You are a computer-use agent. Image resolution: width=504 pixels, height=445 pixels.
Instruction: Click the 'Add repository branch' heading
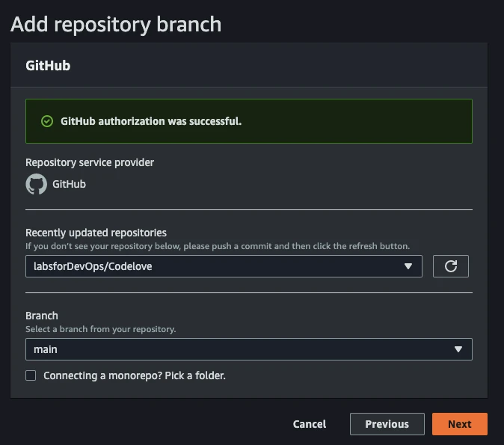(x=116, y=24)
